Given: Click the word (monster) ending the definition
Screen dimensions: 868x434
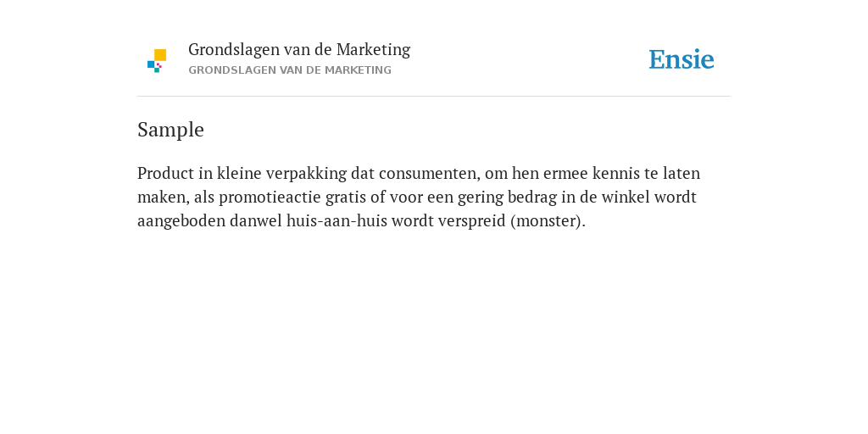Looking at the screenshot, I should coord(548,221).
